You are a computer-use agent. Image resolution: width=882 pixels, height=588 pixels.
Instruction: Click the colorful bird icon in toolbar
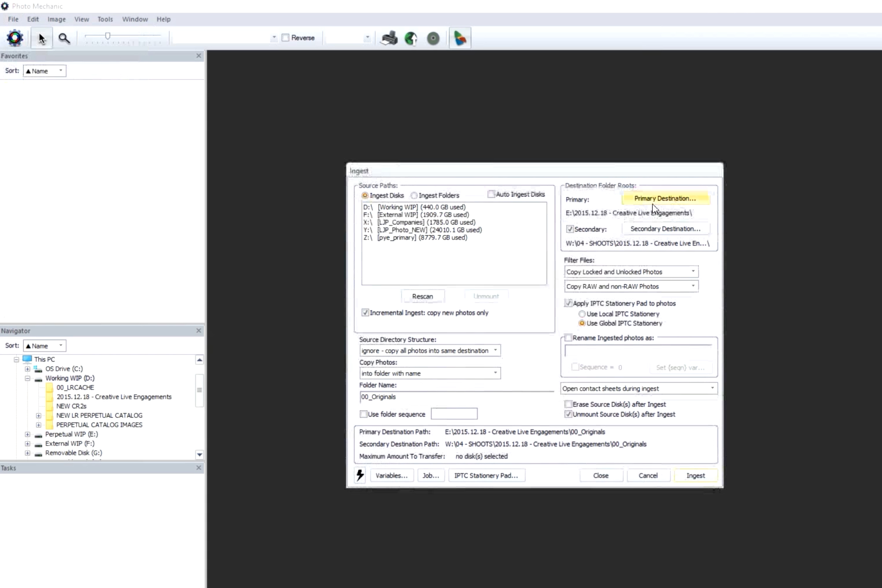click(460, 38)
